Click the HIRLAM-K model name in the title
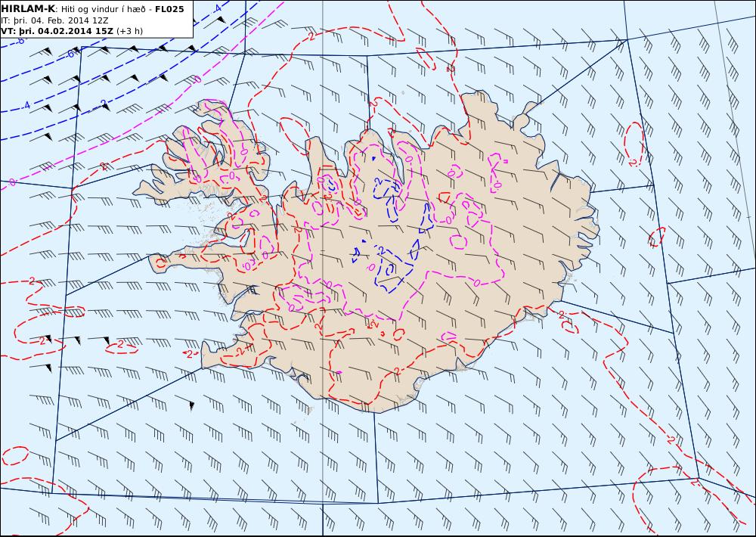This screenshot has height=537, width=756. pos(28,8)
